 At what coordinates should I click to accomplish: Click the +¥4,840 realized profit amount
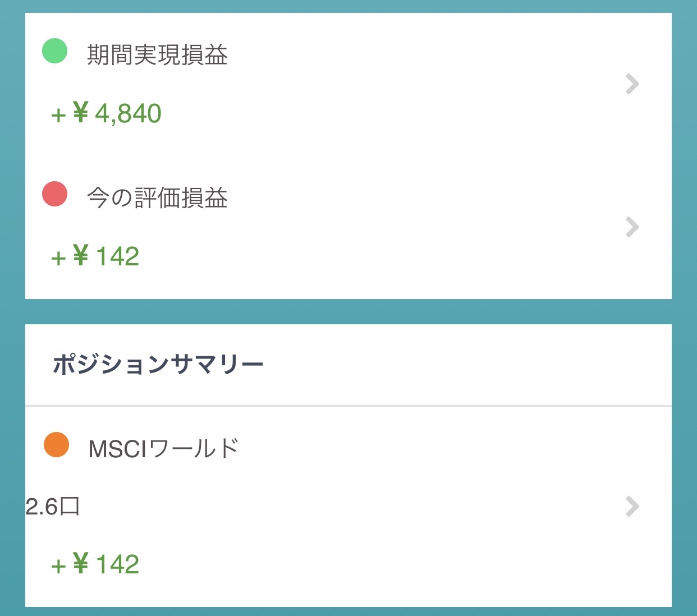[107, 114]
